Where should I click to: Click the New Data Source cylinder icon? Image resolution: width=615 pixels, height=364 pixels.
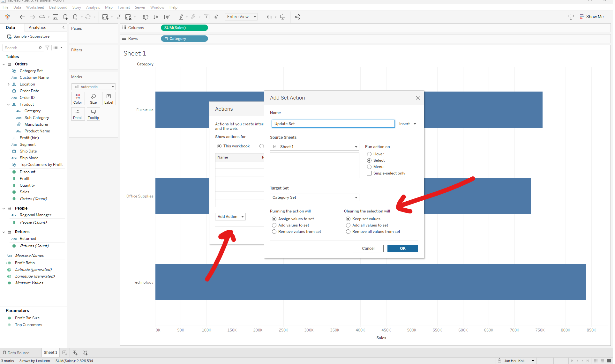[x=65, y=17]
